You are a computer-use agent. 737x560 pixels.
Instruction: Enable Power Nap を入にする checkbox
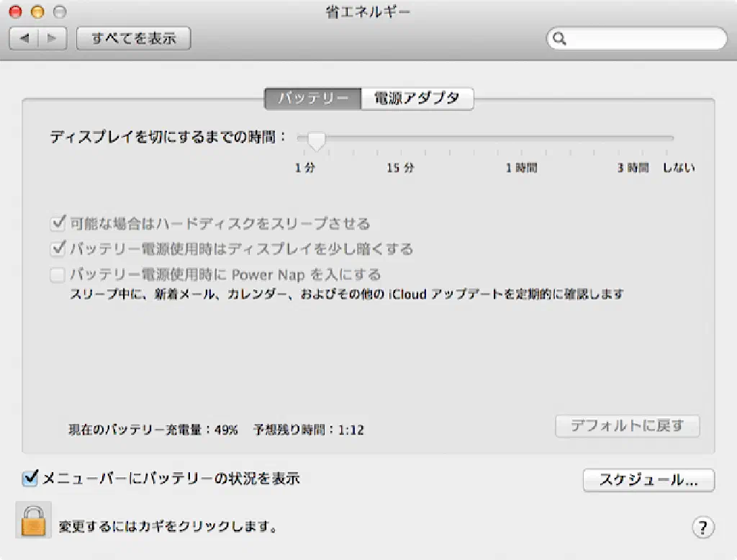[58, 274]
